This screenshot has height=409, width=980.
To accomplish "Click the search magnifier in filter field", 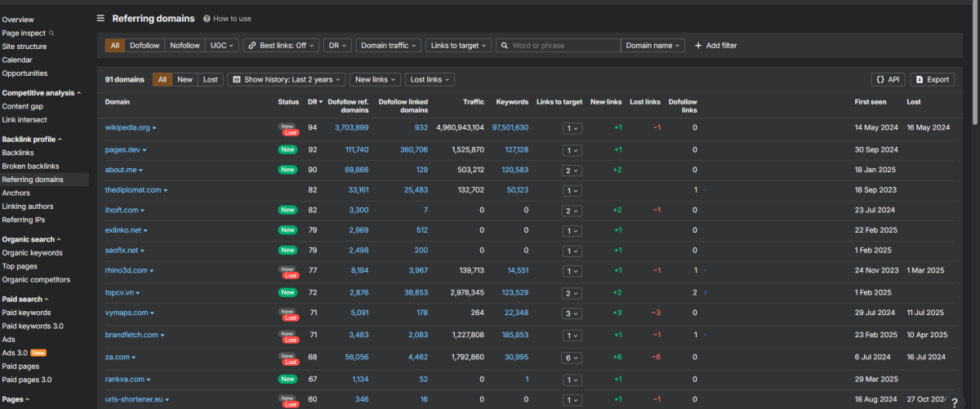I will [x=505, y=46].
